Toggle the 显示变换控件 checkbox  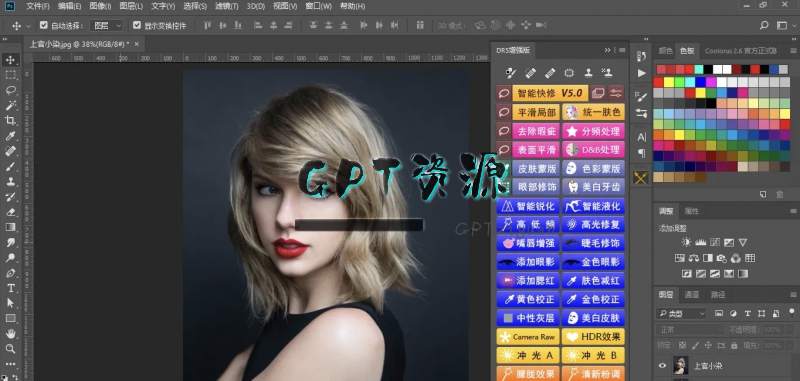[137, 25]
